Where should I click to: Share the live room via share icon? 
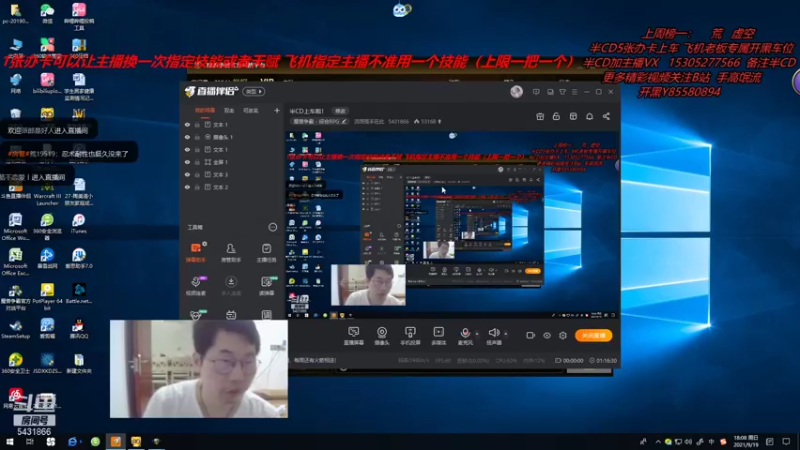(x=606, y=116)
